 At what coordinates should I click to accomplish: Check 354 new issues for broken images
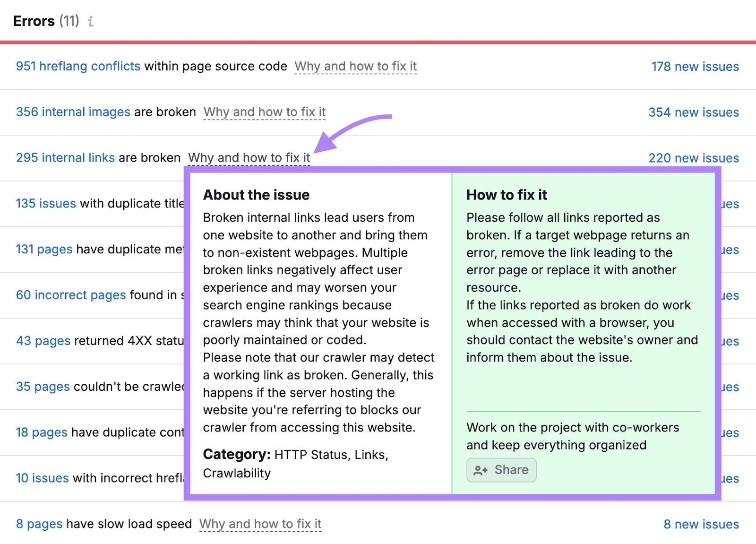[693, 112]
